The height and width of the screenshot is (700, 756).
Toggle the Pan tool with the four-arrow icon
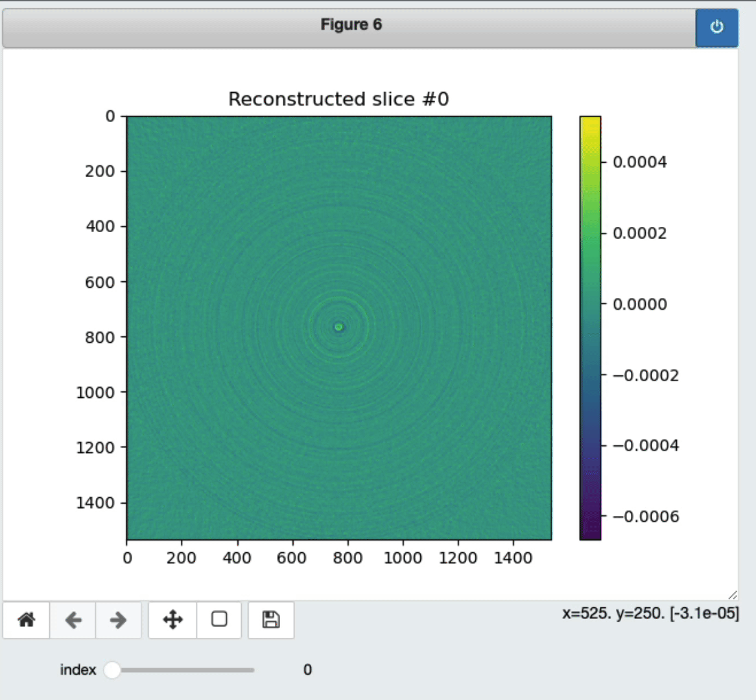coord(172,620)
